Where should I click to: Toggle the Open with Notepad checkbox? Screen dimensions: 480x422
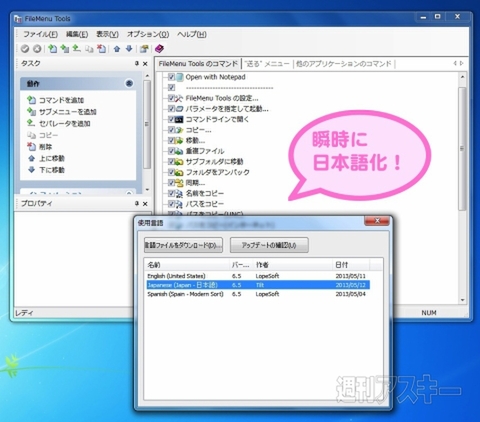(x=171, y=77)
